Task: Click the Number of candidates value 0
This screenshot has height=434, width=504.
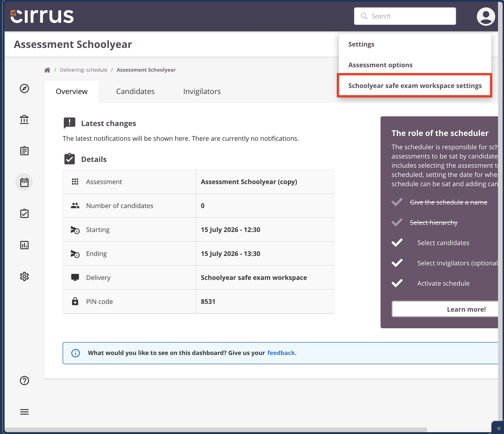Action: (x=203, y=206)
